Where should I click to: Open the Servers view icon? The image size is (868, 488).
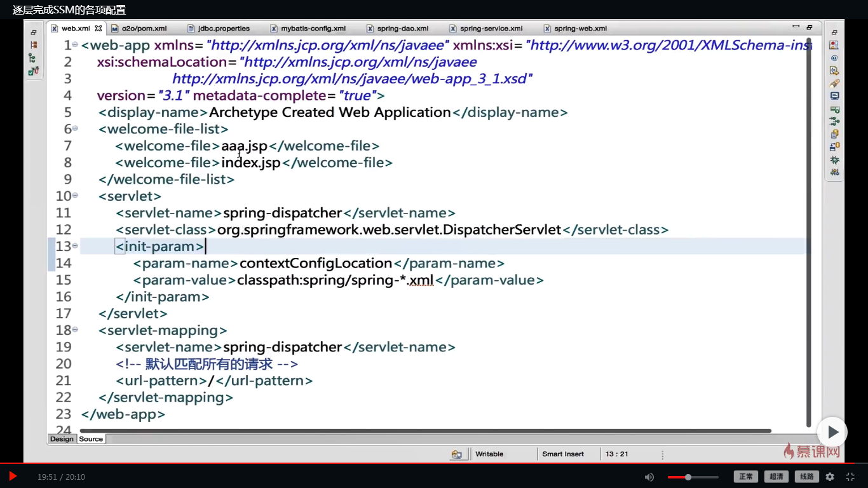tap(834, 109)
